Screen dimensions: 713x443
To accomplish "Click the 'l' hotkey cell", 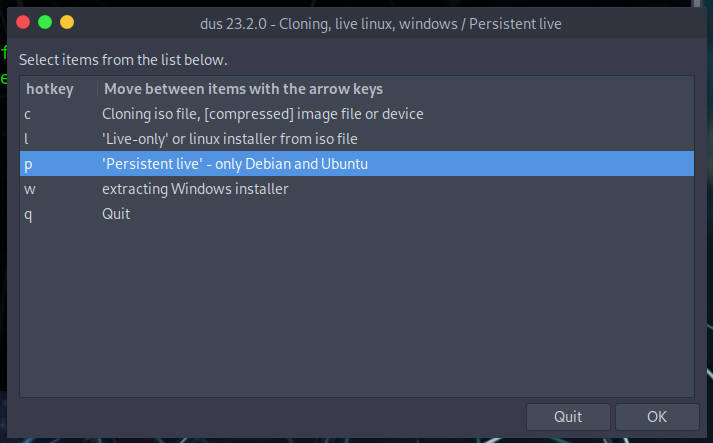I will pos(27,139).
